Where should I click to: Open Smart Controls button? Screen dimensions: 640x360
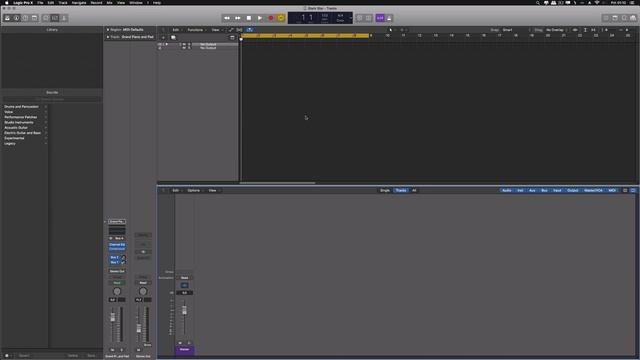(46, 18)
